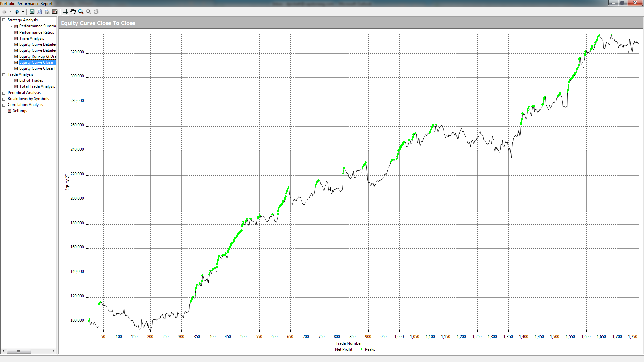Click the 'Net Profit' legend entry
The height and width of the screenshot is (362, 644).
pyautogui.click(x=340, y=349)
